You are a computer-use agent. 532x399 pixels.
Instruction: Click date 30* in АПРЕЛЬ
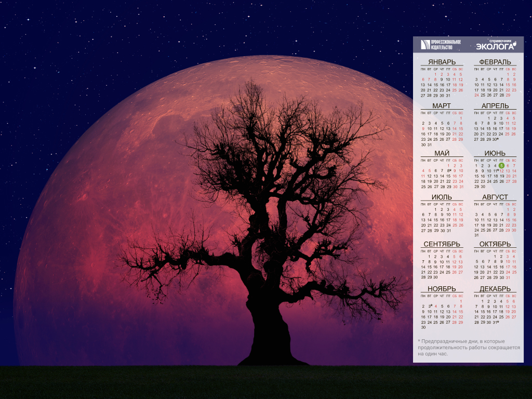495,139
